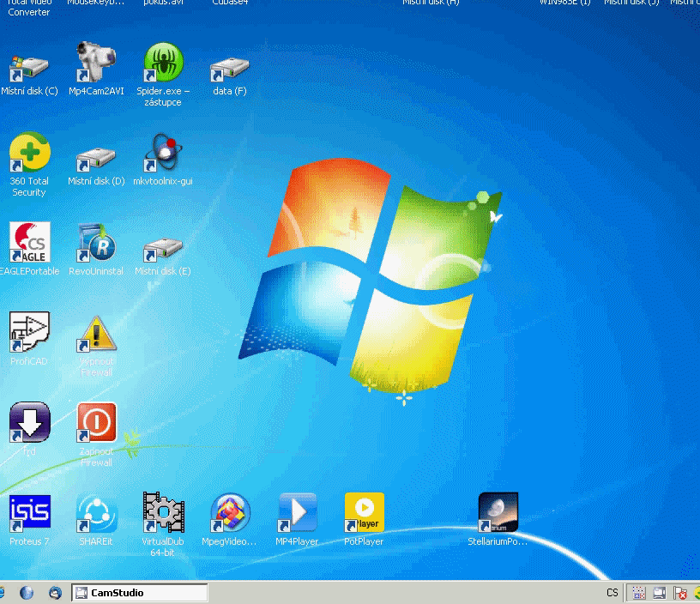Select the StellariumPo... desktop icon
The width and height of the screenshot is (700, 604).
(498, 512)
